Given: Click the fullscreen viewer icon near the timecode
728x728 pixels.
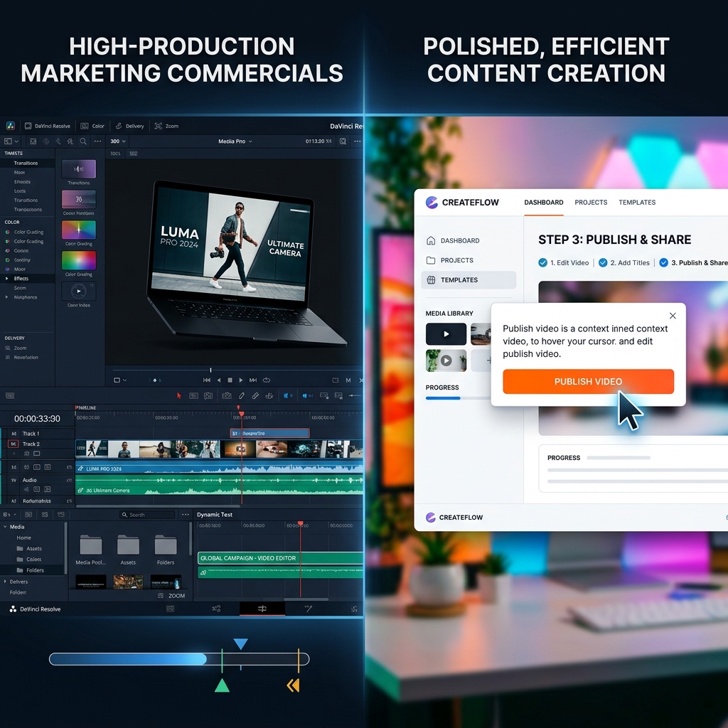Looking at the screenshot, I should [343, 141].
